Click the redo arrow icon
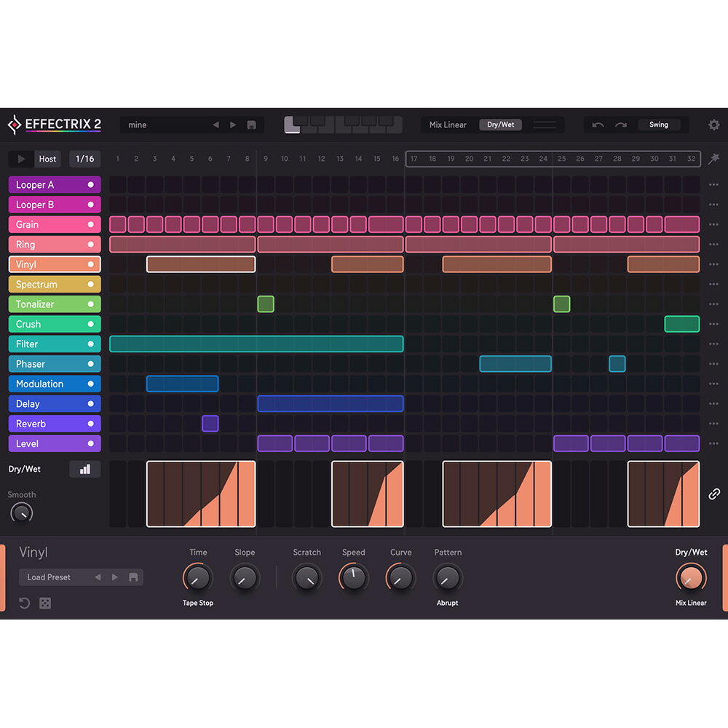The height and width of the screenshot is (728, 728). point(621,124)
